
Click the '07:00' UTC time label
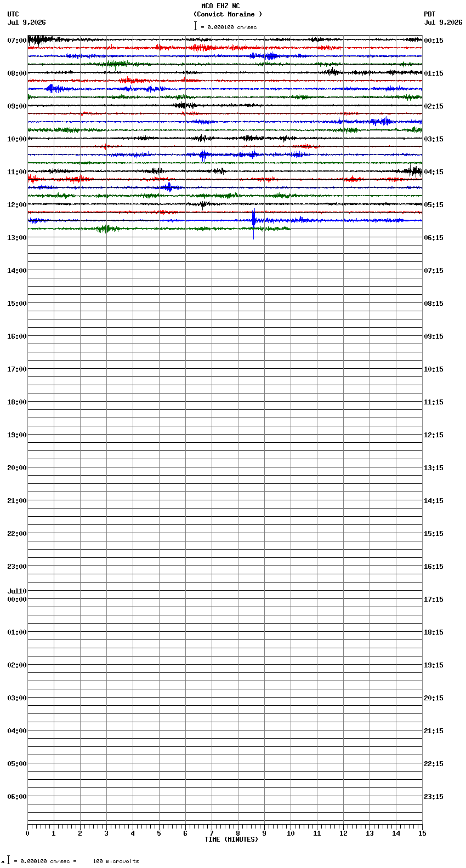17,41
